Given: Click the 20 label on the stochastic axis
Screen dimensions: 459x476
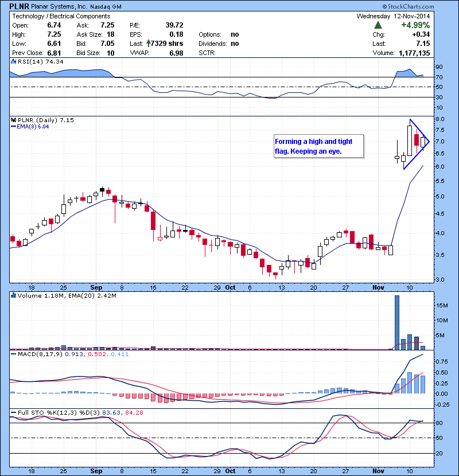Looking at the screenshot, I should (x=439, y=453).
